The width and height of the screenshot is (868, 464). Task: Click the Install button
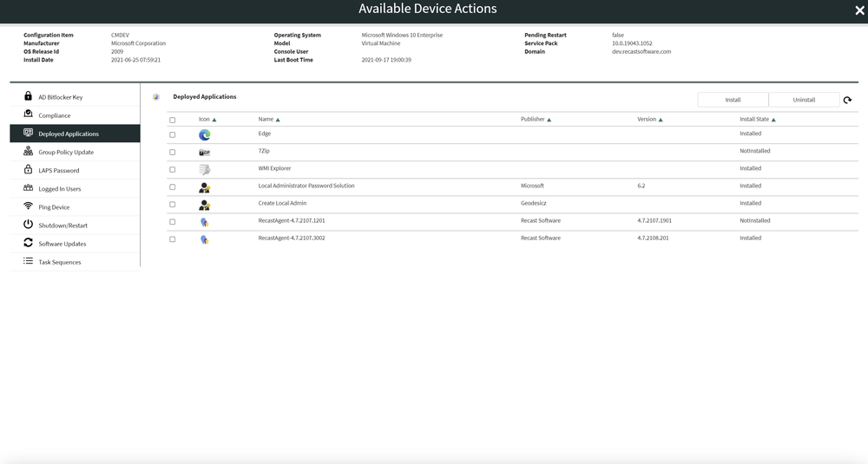point(733,100)
